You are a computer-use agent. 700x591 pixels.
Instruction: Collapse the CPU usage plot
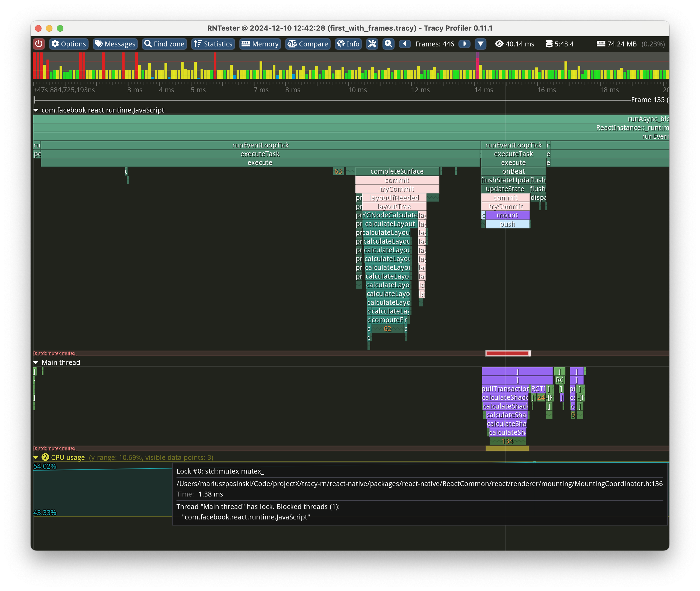36,457
